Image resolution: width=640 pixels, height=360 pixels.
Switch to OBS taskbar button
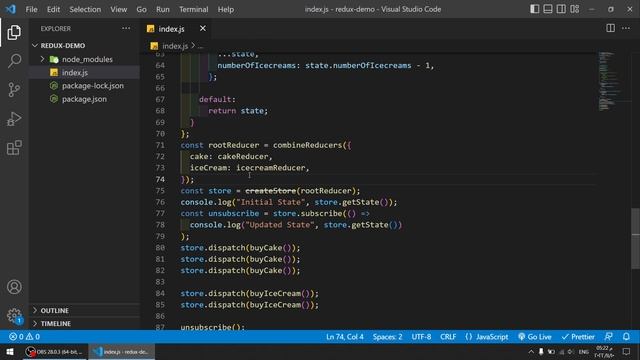[55, 351]
